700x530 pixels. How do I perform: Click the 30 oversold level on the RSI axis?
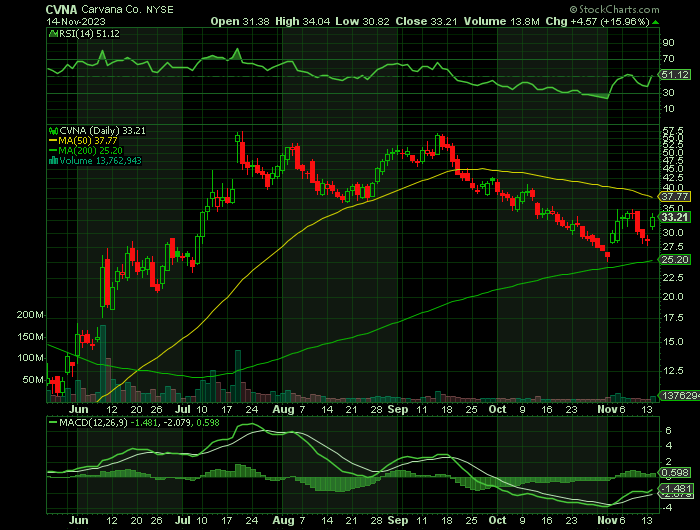point(668,92)
